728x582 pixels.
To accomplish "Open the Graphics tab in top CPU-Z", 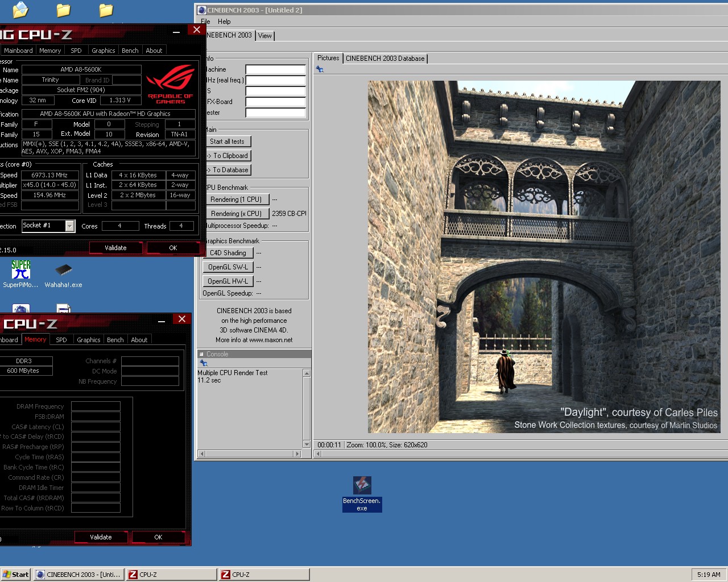I will [104, 51].
